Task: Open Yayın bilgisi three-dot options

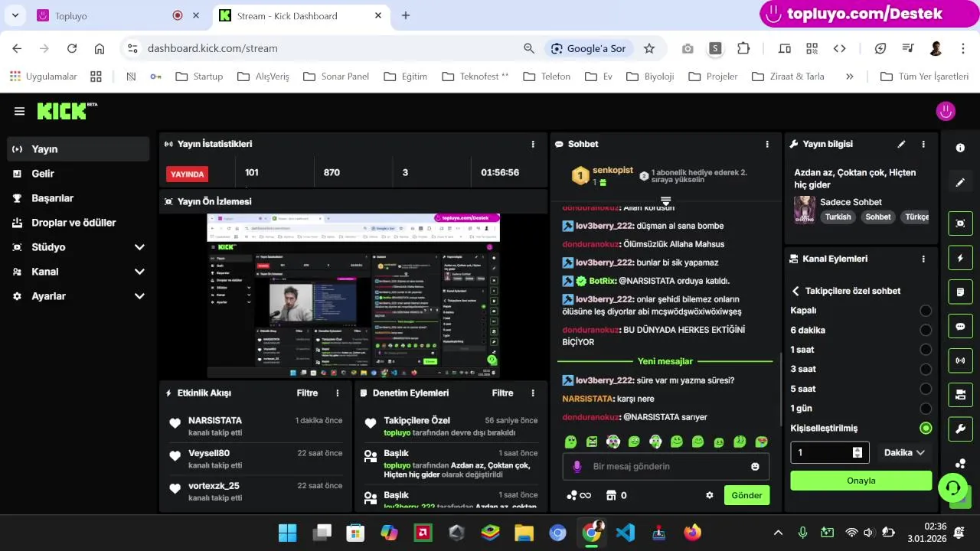Action: point(923,144)
